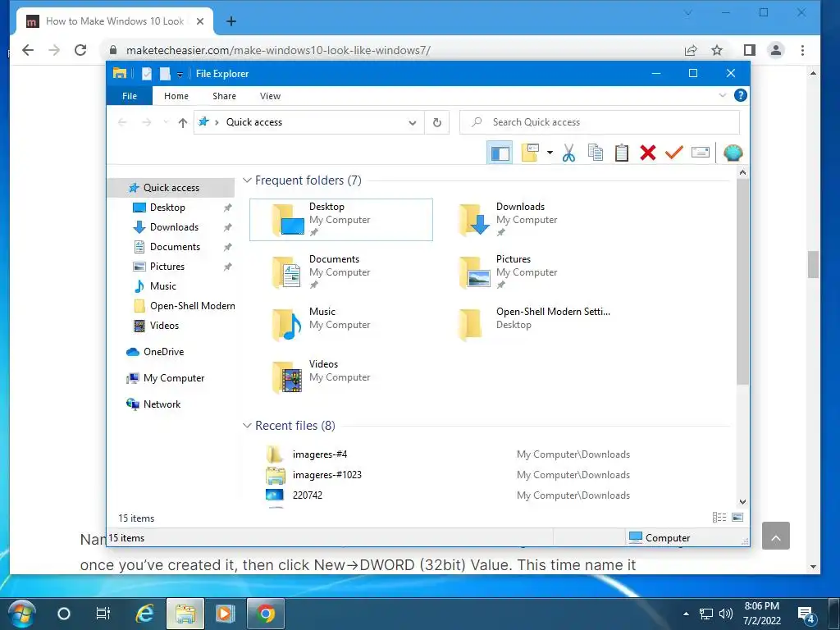Click the Refresh button in address bar
The width and height of the screenshot is (840, 630).
click(x=437, y=122)
